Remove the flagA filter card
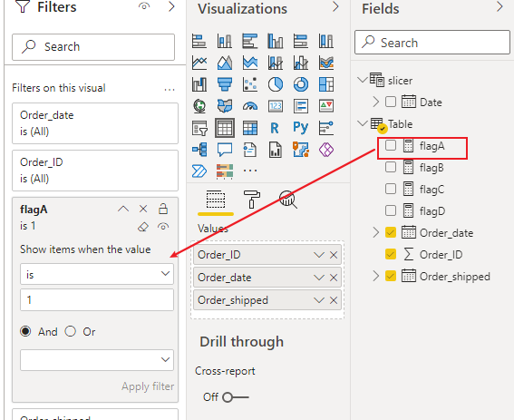 pos(143,209)
